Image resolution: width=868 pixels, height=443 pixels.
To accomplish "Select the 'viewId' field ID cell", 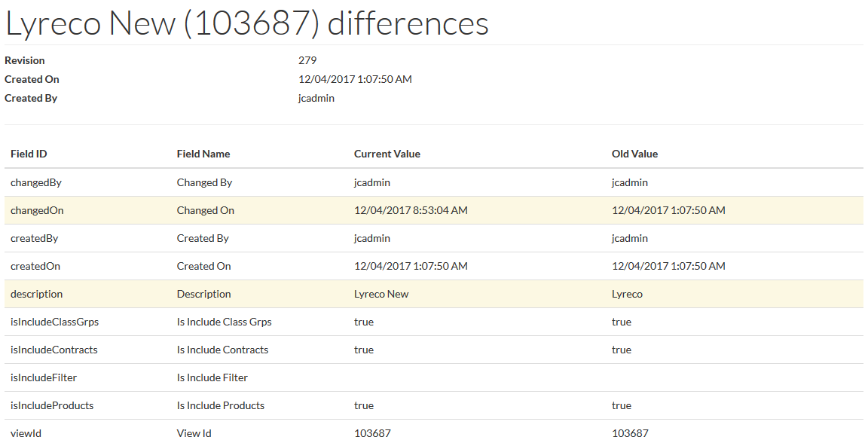I will pos(26,433).
